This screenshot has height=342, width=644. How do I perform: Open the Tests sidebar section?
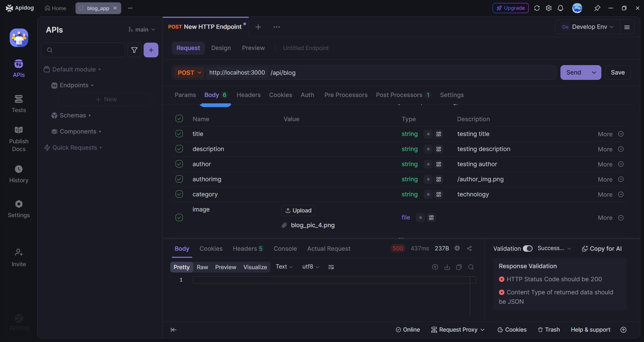click(19, 104)
